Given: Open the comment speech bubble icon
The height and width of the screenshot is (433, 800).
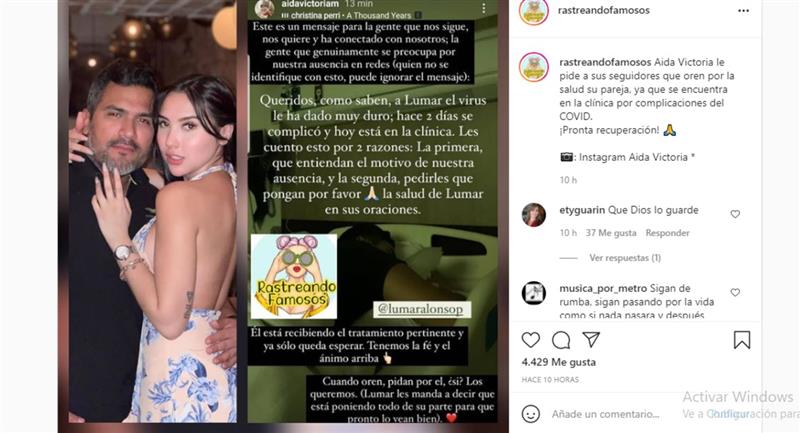Looking at the screenshot, I should 561,340.
